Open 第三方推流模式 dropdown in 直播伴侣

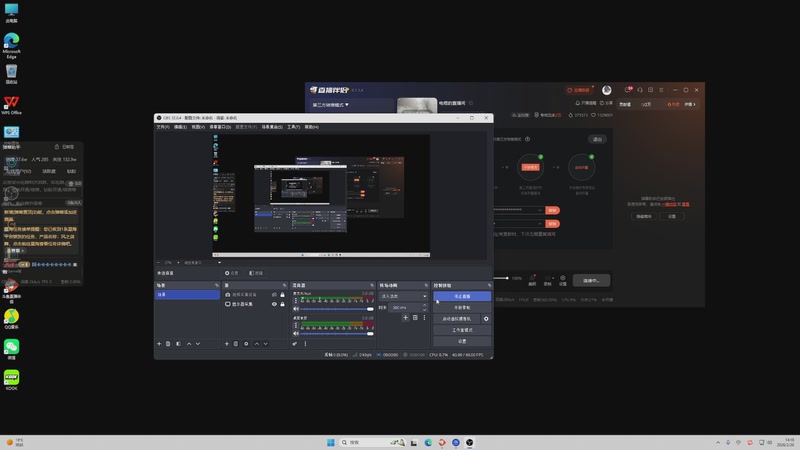331,105
